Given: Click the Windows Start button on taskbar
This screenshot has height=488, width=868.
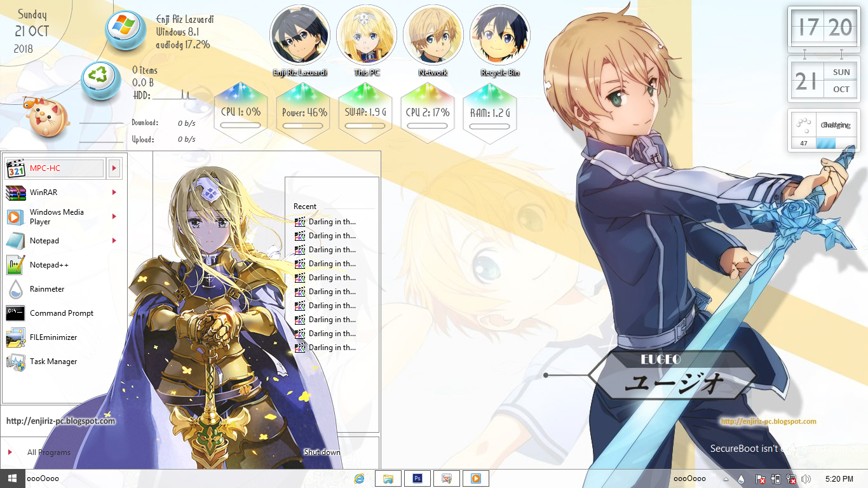Looking at the screenshot, I should (x=12, y=478).
